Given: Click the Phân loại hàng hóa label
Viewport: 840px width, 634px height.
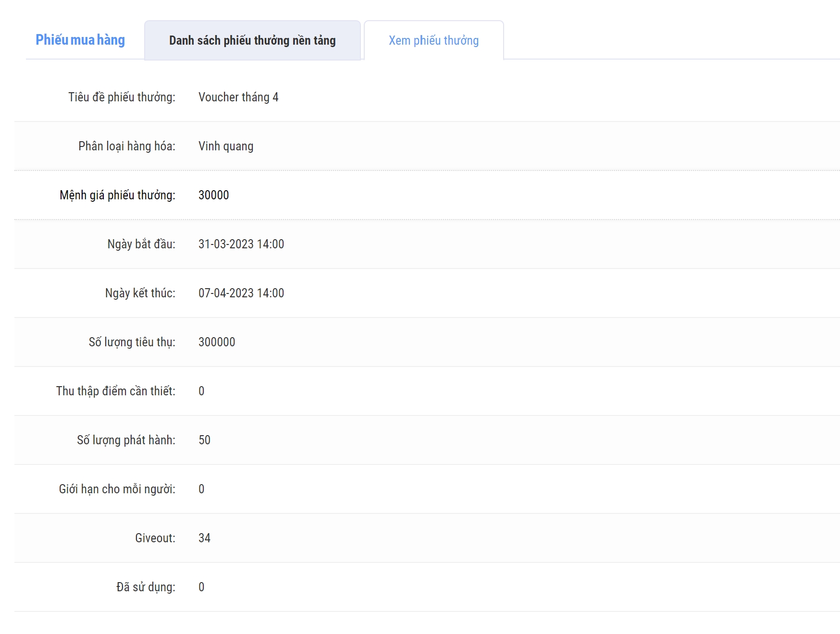Looking at the screenshot, I should tap(127, 146).
